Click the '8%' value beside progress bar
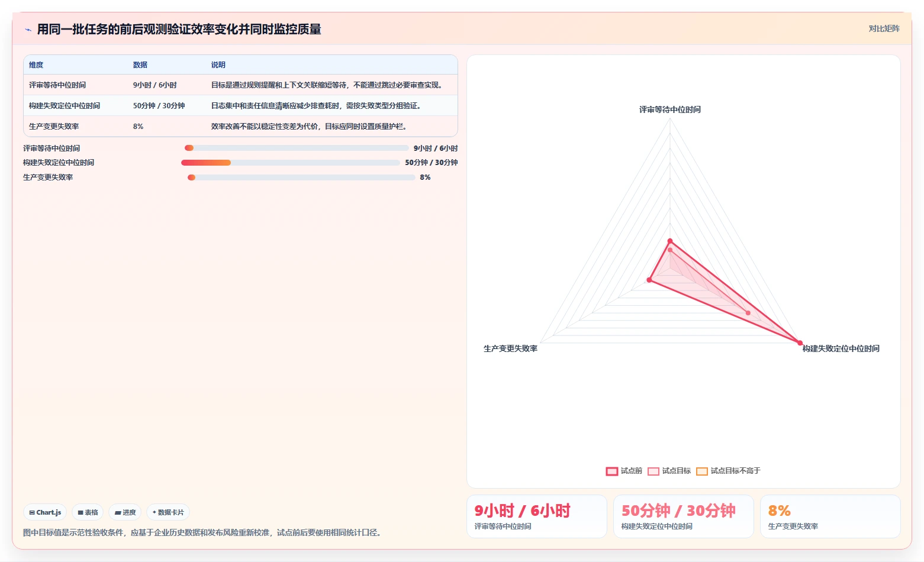 (426, 177)
